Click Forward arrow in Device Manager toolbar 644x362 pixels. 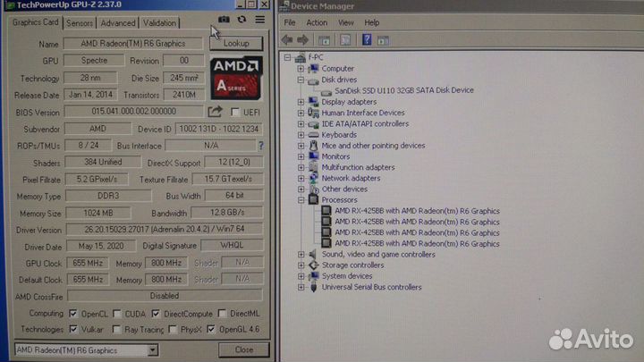(302, 40)
